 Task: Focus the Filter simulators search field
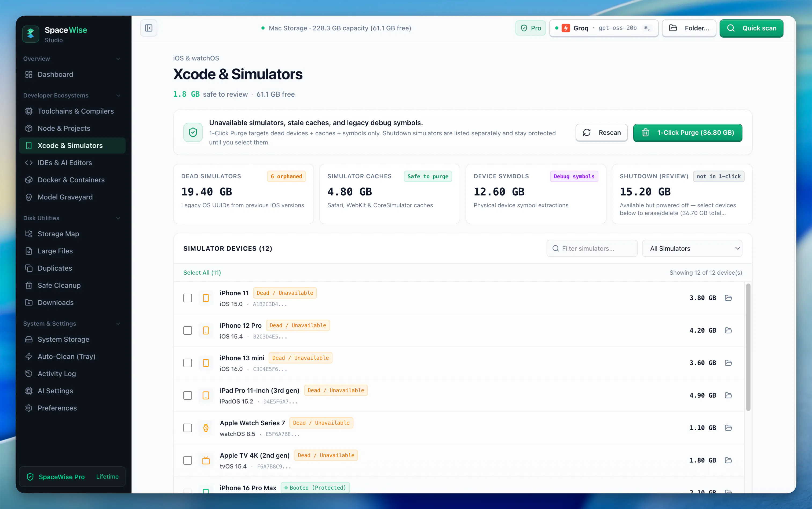pyautogui.click(x=592, y=248)
